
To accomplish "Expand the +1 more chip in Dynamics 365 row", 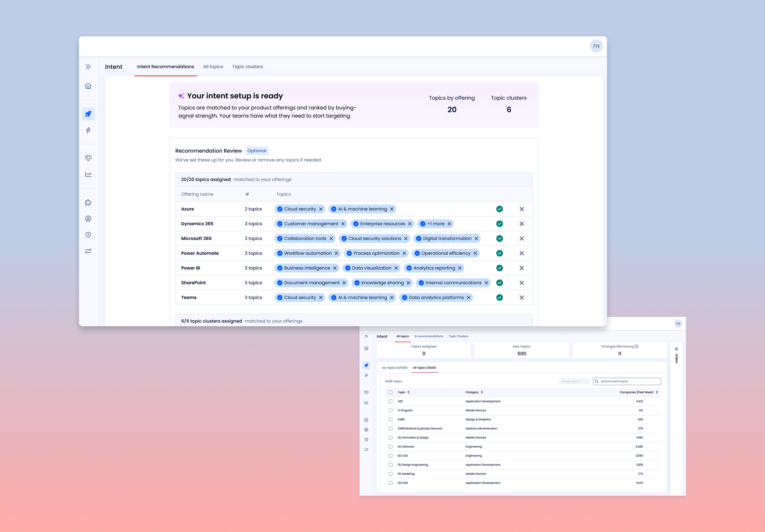I will point(436,224).
